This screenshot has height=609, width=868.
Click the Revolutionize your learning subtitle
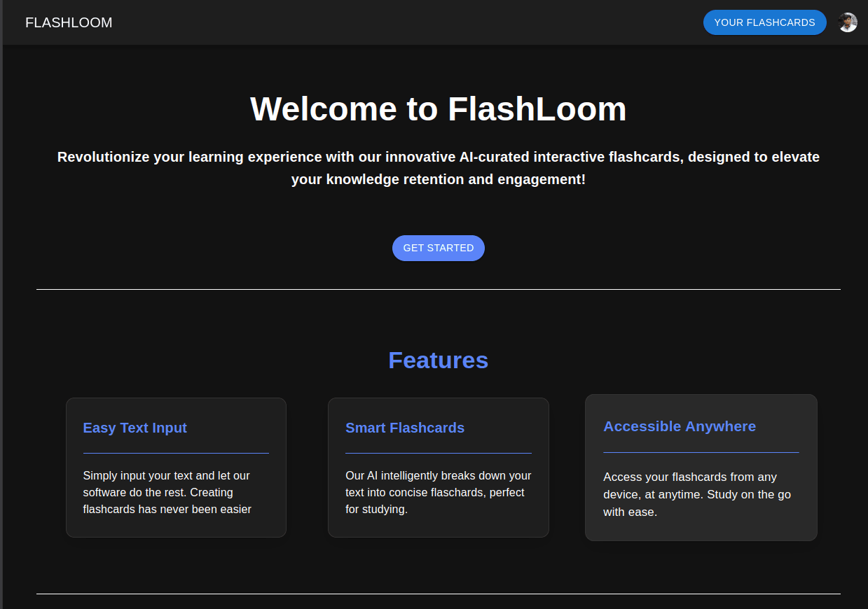[439, 168]
